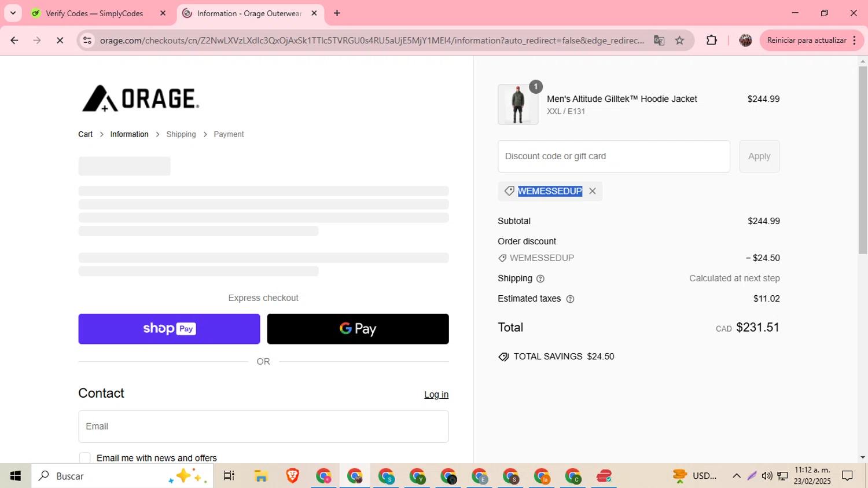Focus the Discount code or gift card field
868x488 pixels.
[614, 156]
